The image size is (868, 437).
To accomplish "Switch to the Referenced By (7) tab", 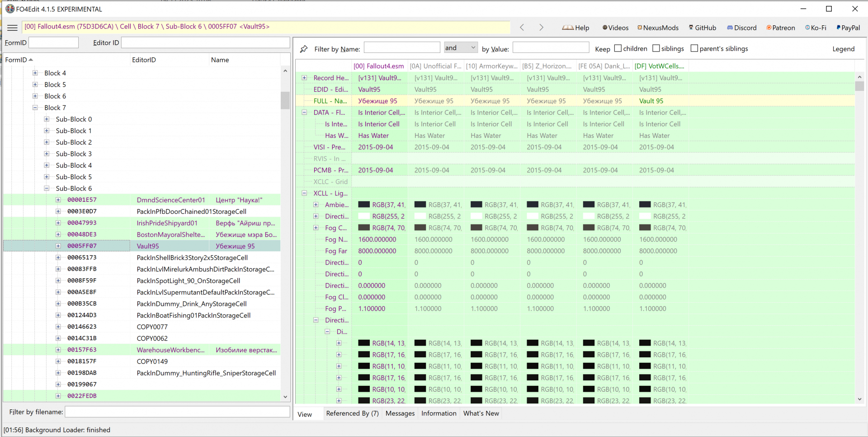I will click(352, 413).
